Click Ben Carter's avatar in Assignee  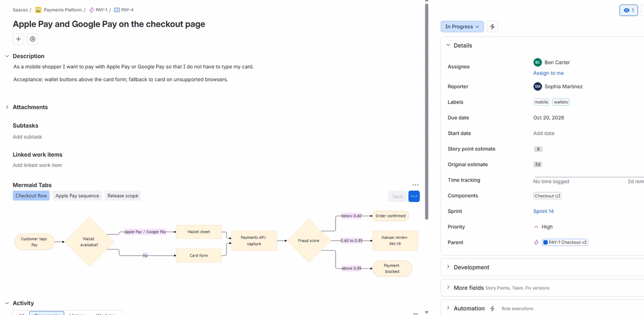point(538,62)
